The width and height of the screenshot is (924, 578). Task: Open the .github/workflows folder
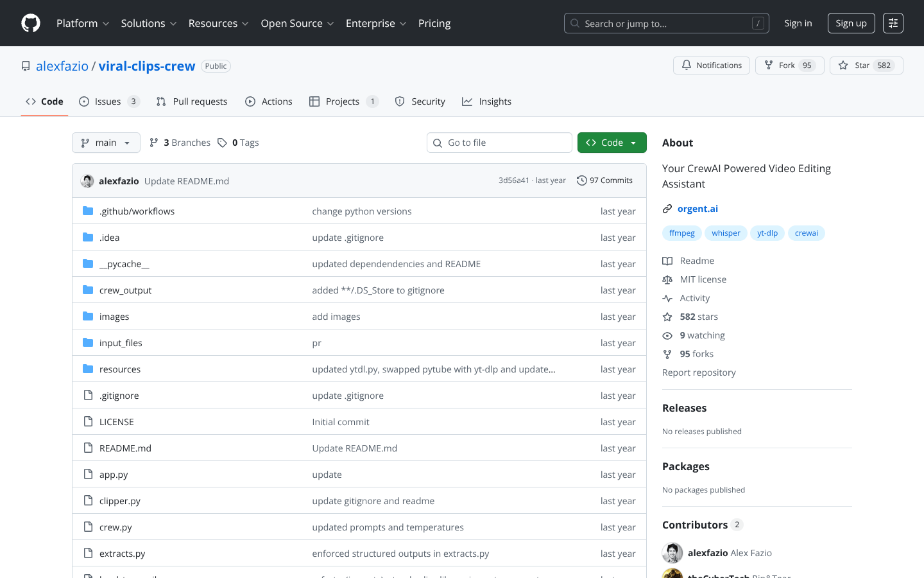pos(137,211)
